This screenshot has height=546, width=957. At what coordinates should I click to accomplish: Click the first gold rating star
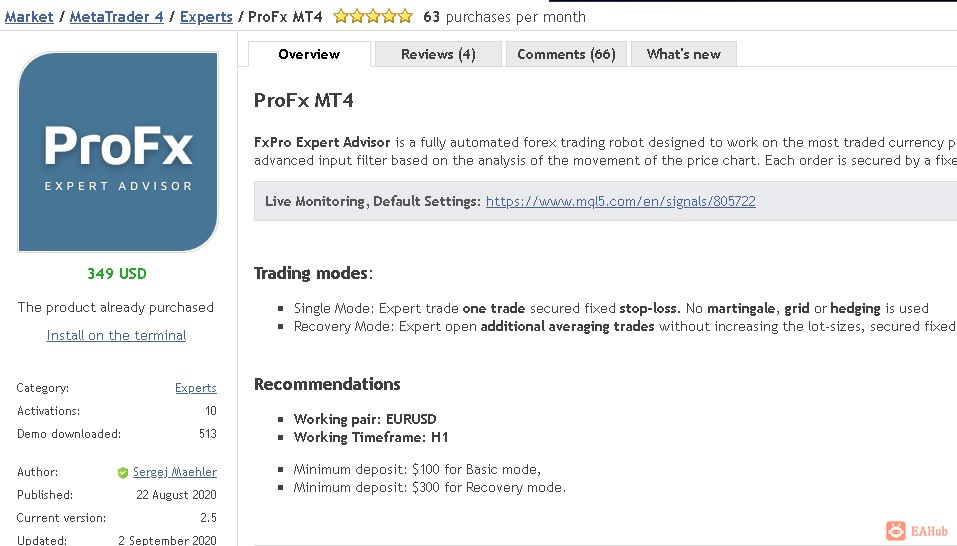pyautogui.click(x=340, y=16)
